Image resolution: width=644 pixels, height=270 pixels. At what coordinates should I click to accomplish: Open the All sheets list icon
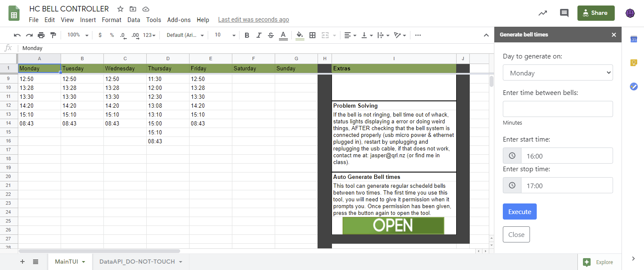click(x=36, y=262)
